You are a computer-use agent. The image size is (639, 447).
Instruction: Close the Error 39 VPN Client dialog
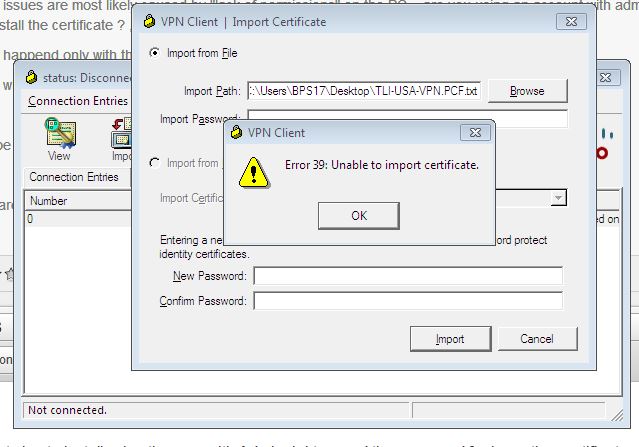(475, 133)
